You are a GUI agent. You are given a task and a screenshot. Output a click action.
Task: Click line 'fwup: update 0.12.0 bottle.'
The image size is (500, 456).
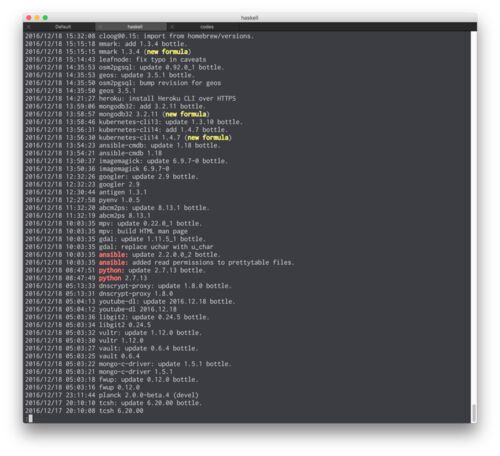tap(149, 380)
